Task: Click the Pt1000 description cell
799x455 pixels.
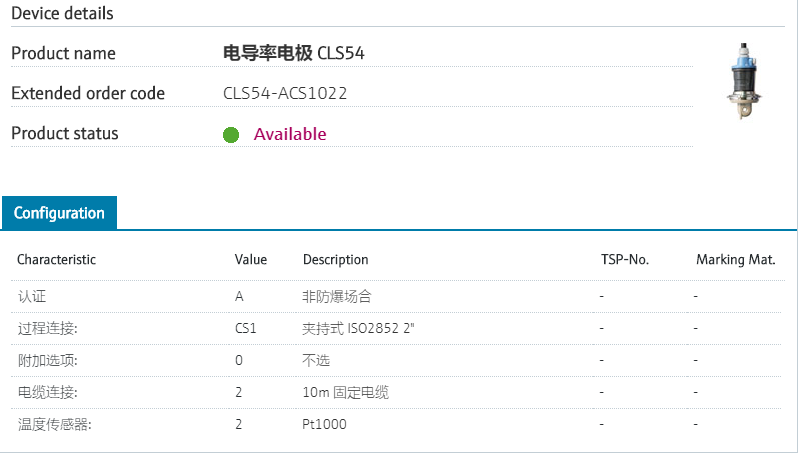Action: pyautogui.click(x=324, y=424)
